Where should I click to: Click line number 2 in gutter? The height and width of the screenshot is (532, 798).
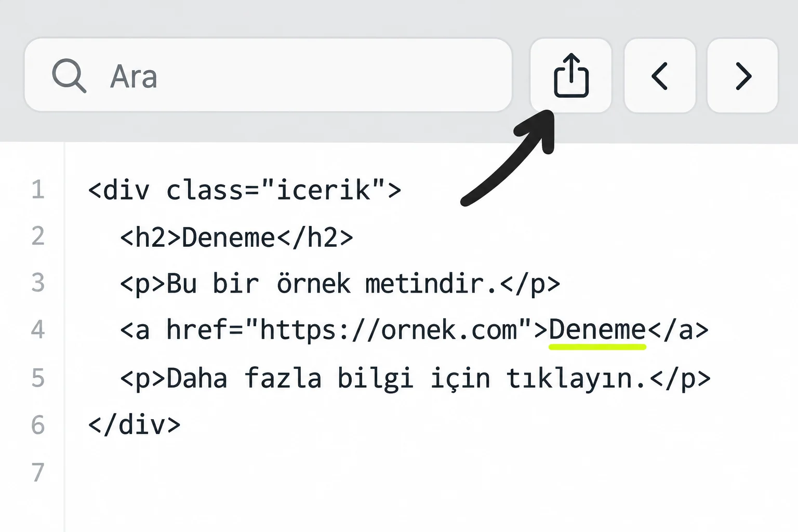[x=37, y=236]
